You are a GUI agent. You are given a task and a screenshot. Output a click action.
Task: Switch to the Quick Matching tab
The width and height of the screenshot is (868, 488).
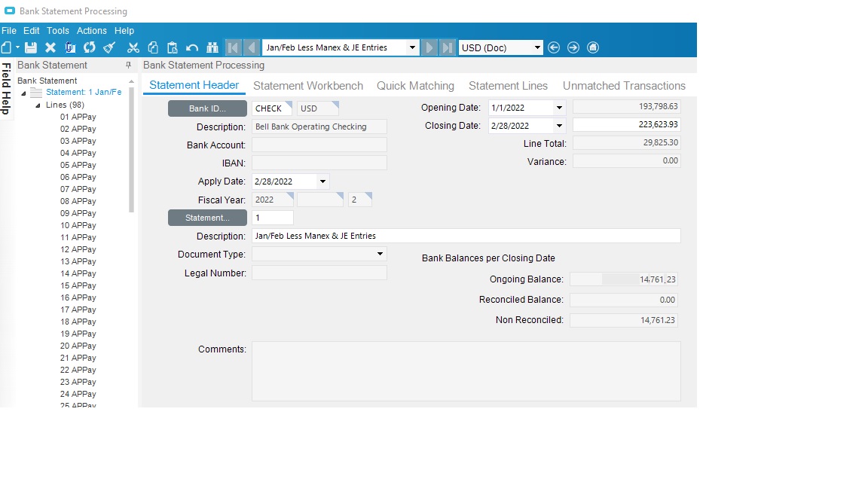click(x=415, y=86)
